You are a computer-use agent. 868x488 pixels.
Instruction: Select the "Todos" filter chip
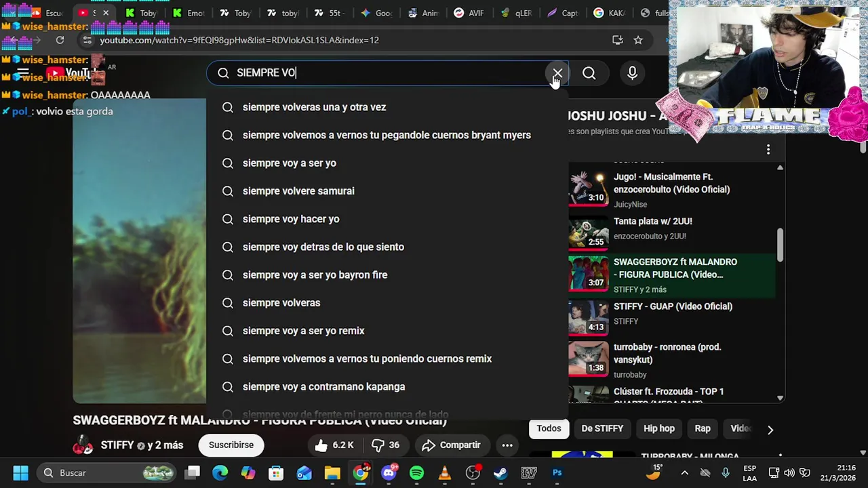[549, 428]
